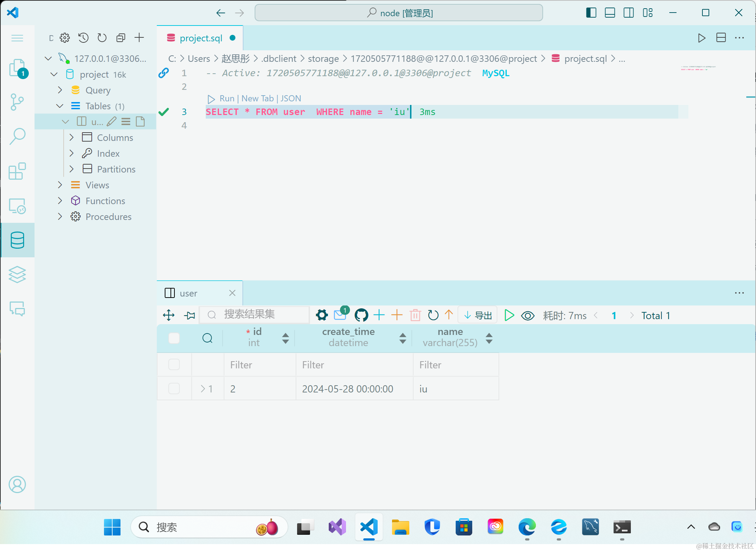756x552 pixels.
Task: Open Extensions view in activity bar
Action: tap(17, 171)
